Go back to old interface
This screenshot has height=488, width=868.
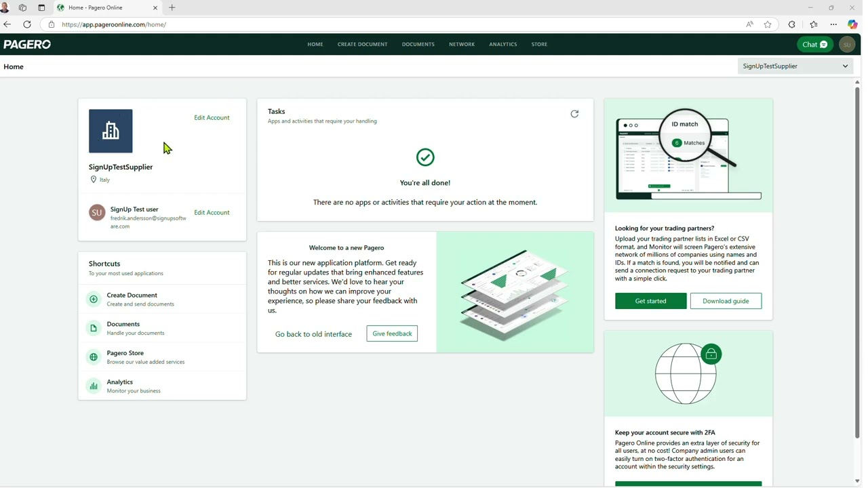(x=313, y=334)
